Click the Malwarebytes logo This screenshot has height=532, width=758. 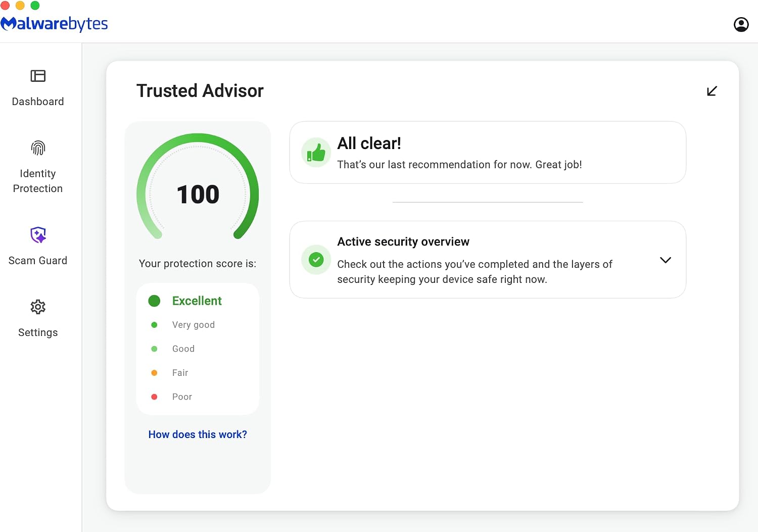(x=54, y=24)
